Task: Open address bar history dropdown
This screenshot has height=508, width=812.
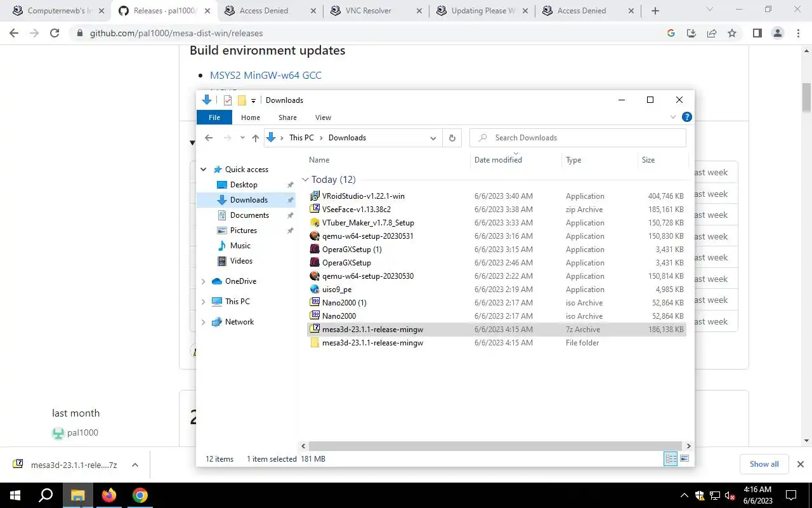Action: click(433, 138)
